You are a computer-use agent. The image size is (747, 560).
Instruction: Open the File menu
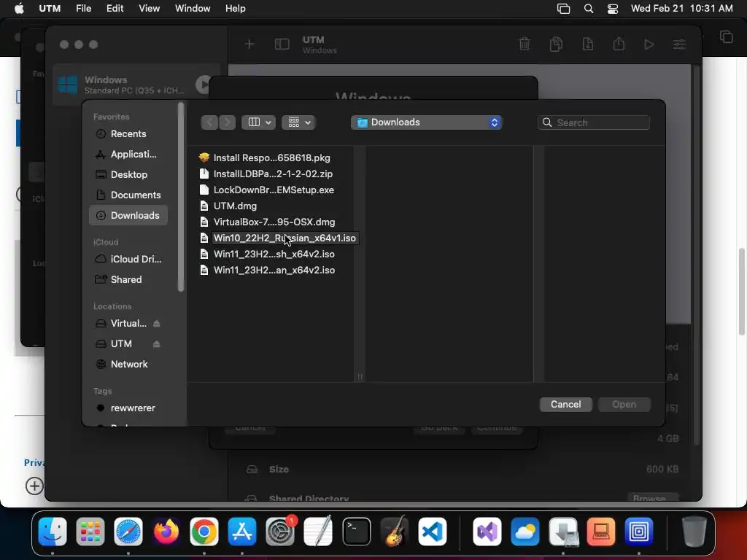[83, 9]
